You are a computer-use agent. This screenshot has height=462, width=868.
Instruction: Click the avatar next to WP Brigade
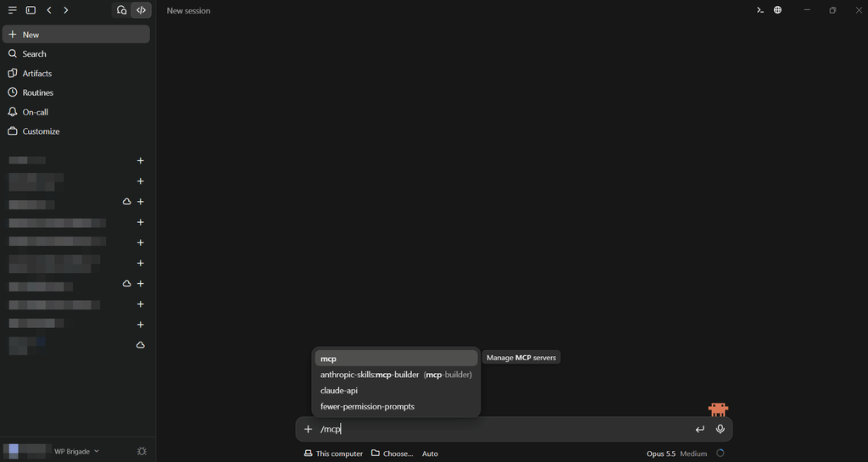14,451
